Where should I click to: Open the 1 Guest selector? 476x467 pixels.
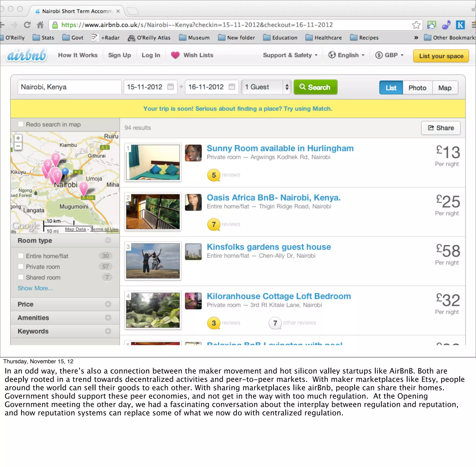tap(266, 87)
